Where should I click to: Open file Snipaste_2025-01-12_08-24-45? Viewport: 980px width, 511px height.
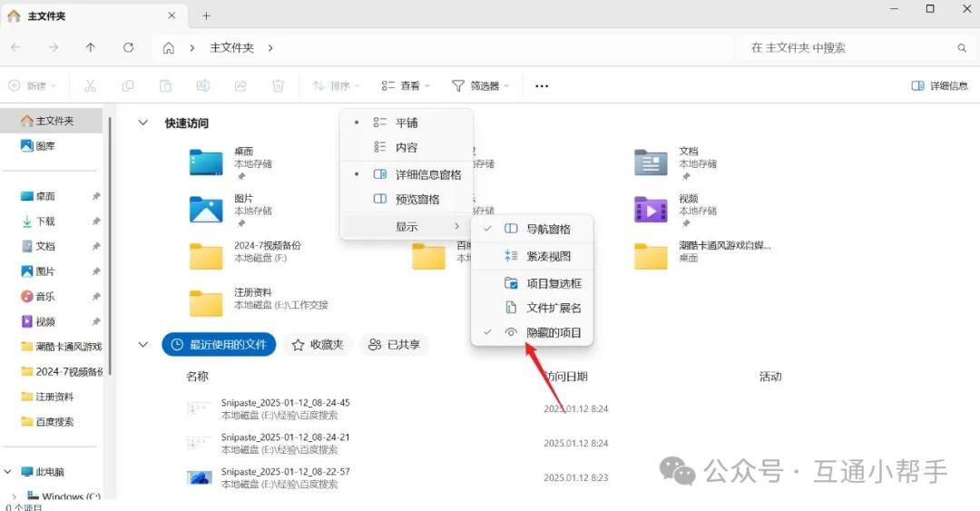(x=286, y=403)
